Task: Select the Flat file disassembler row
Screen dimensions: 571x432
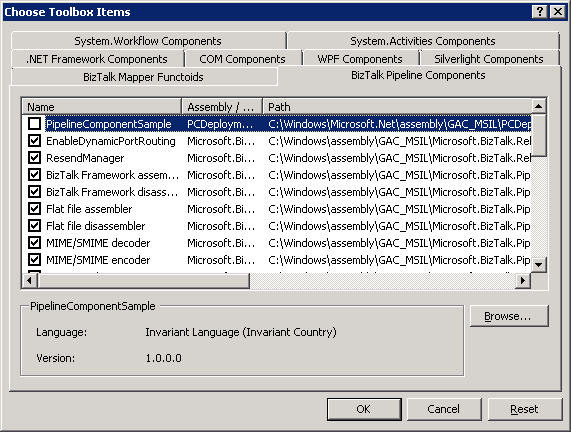Action: (276, 226)
